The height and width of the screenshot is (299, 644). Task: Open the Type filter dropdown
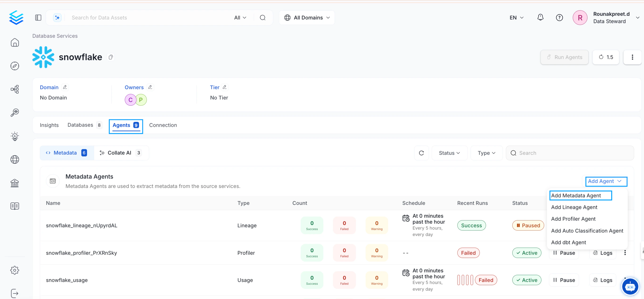click(x=486, y=153)
